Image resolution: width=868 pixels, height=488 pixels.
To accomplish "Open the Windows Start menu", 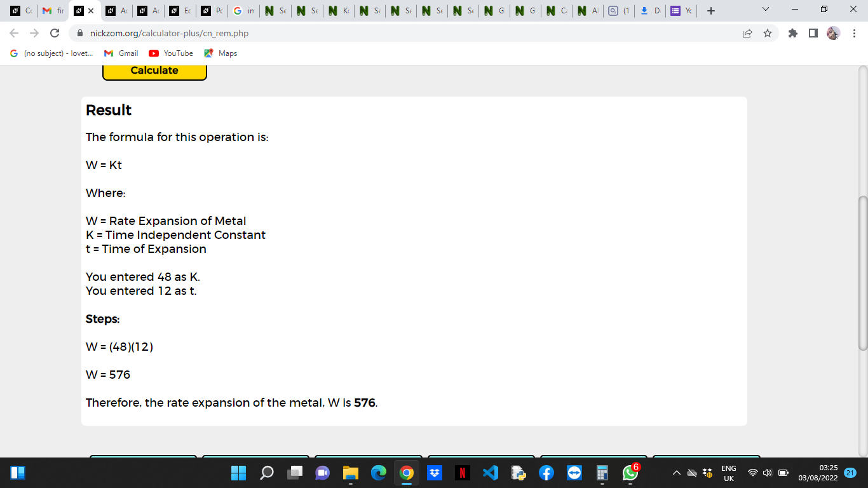I will [x=238, y=473].
